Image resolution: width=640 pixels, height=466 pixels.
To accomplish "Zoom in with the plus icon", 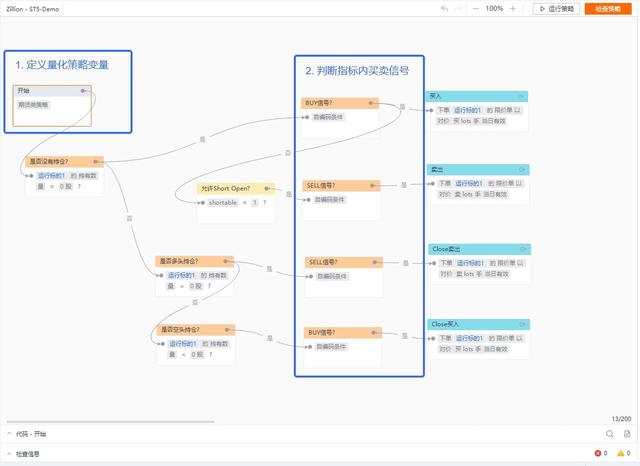I will point(513,9).
